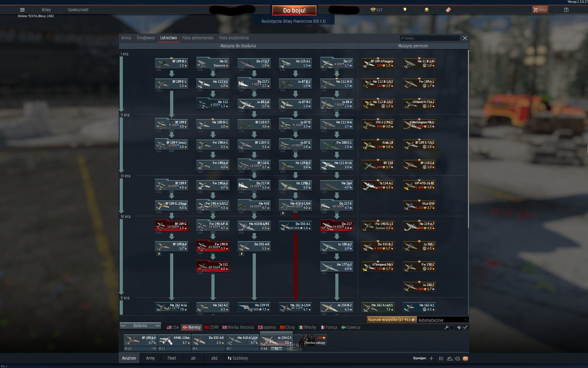Open Szablony presets menu
Screen dimensions: 588x368
[x=238, y=358]
